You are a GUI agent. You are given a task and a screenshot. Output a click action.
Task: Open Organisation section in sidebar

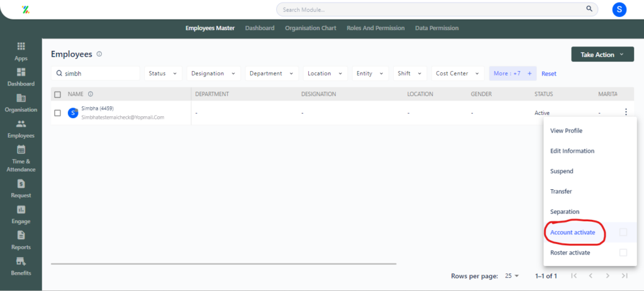pos(21,103)
